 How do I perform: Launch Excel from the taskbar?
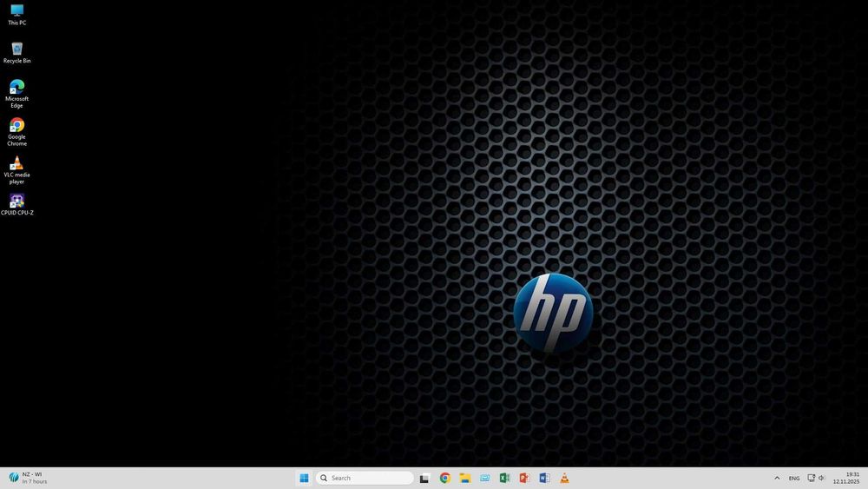[x=505, y=478]
